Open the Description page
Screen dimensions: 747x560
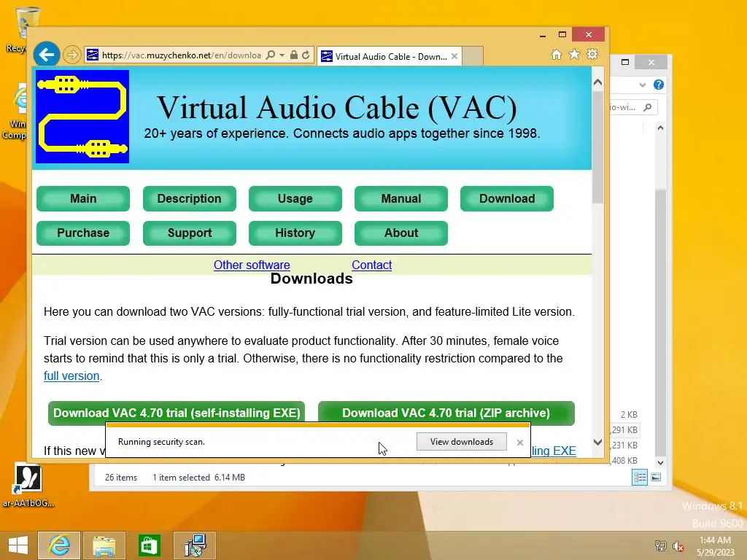(x=189, y=198)
